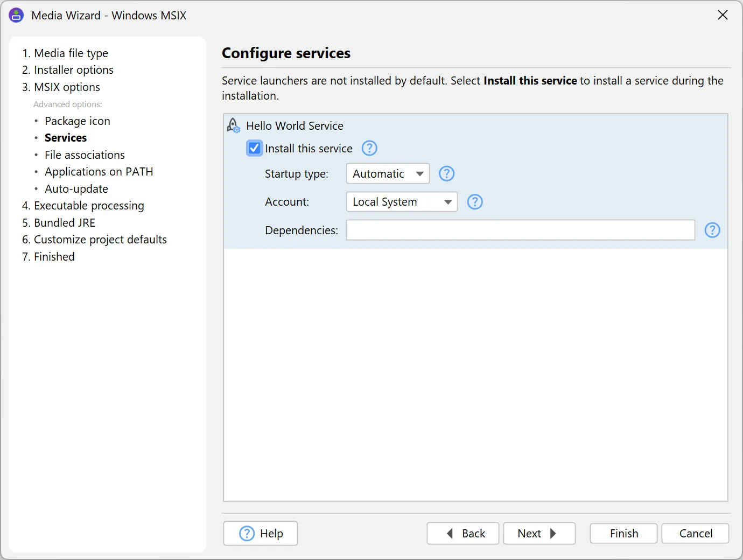
Task: Open the Startup type dropdown
Action: [x=388, y=173]
